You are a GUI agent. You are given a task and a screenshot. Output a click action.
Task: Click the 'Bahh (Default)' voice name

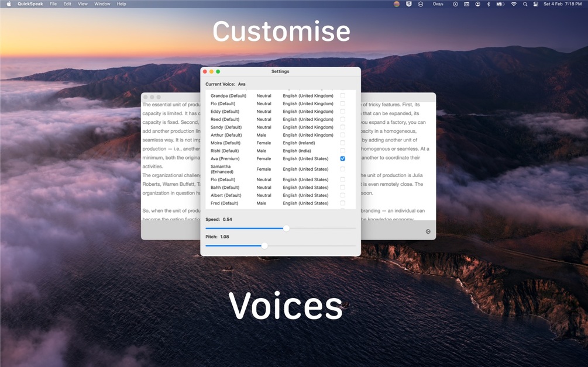pos(225,187)
